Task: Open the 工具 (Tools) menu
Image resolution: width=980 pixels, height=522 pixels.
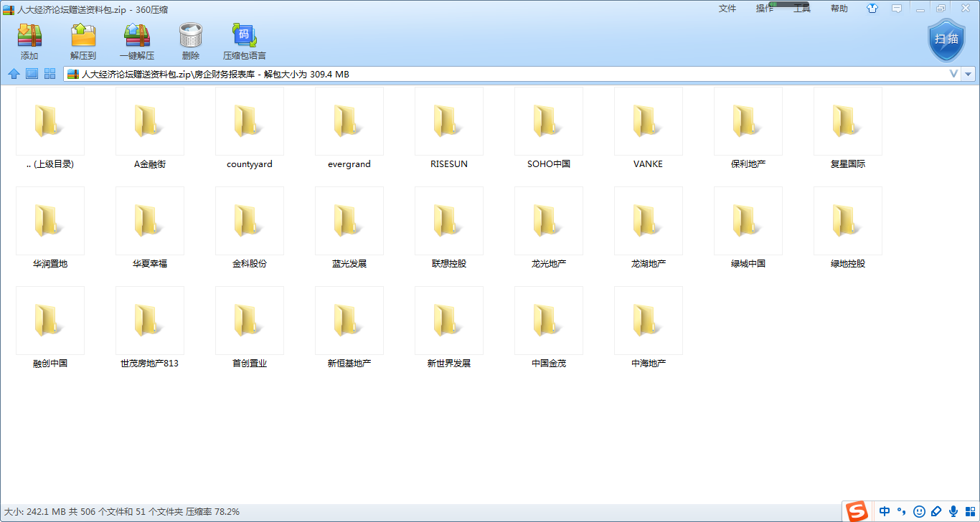Action: [801, 9]
